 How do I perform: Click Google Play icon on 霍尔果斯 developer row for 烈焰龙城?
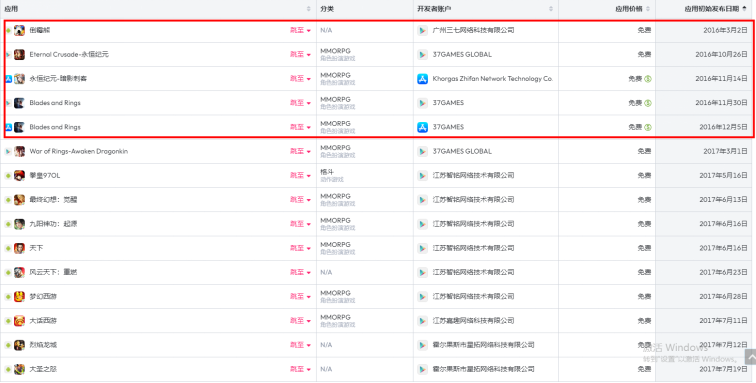pos(422,345)
